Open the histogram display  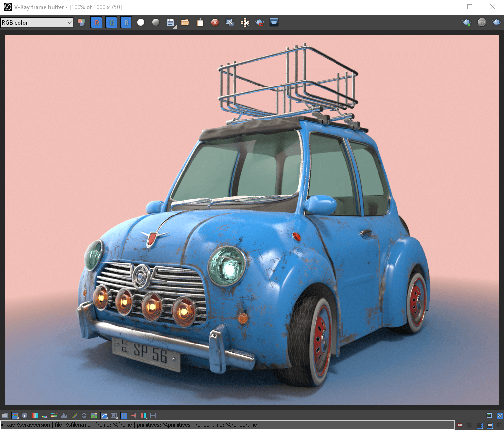64,415
